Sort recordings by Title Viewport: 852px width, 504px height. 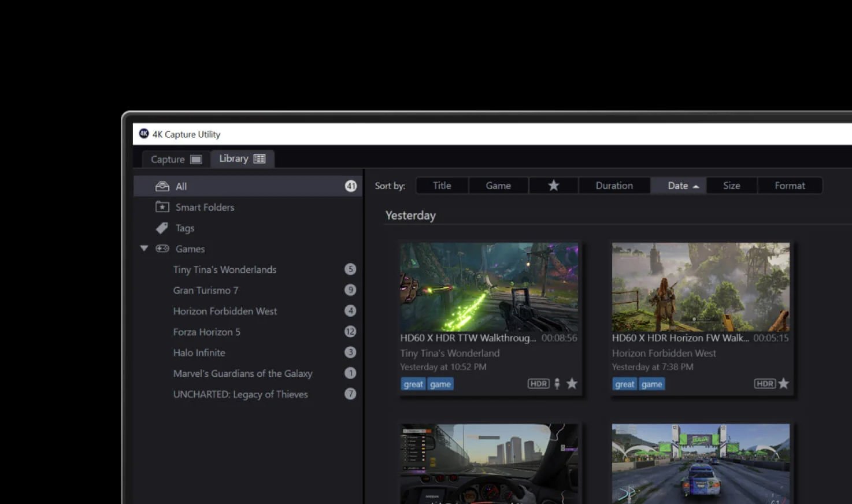point(442,186)
